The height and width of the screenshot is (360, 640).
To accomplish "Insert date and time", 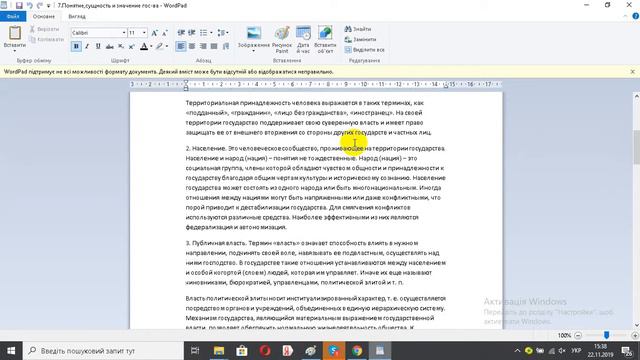I will pyautogui.click(x=303, y=40).
